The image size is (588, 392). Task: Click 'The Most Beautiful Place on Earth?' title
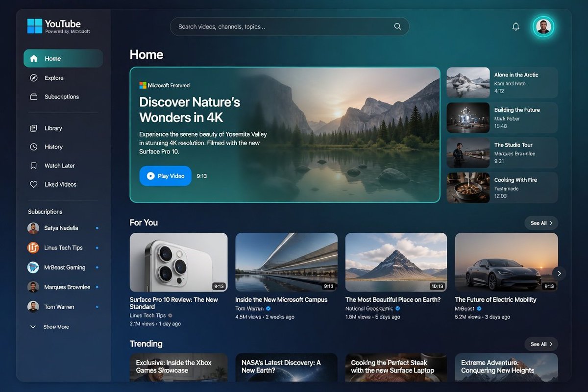[393, 299]
